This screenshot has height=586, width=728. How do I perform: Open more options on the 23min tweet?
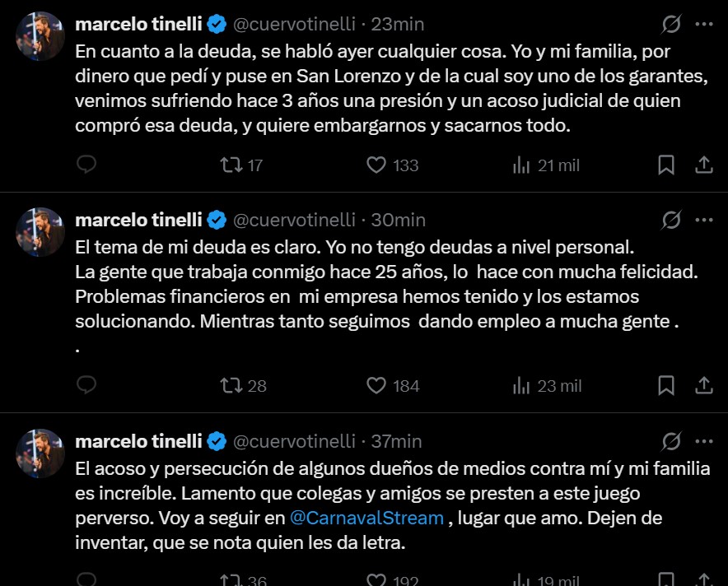click(704, 25)
